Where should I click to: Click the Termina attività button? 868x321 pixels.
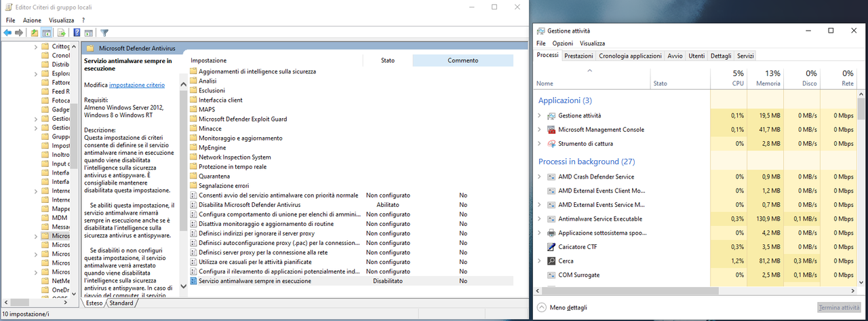[x=839, y=307]
